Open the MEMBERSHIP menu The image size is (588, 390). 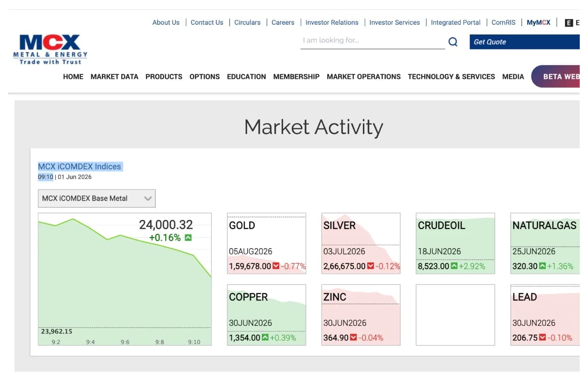[296, 77]
